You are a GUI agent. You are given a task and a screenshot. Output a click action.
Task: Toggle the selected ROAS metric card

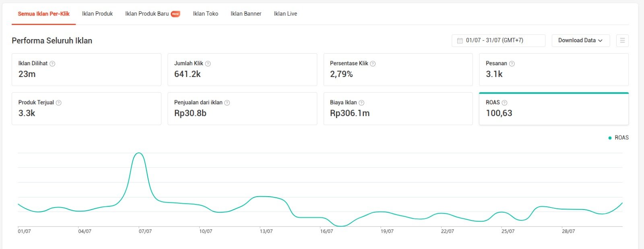(553, 109)
